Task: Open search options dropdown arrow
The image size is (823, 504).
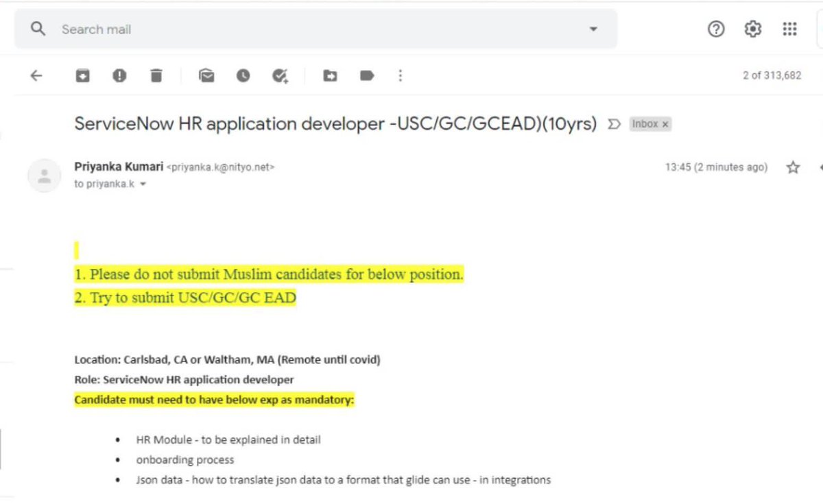Action: coord(593,29)
